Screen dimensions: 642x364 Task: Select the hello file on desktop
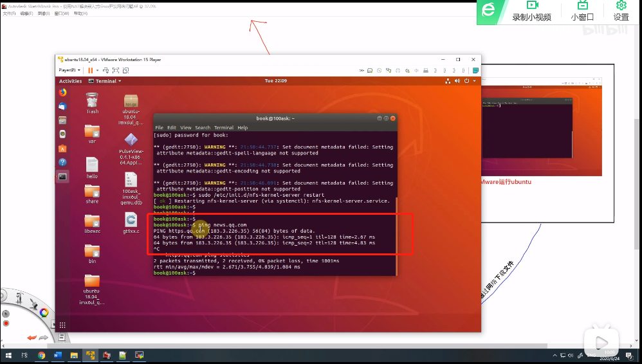point(92,168)
